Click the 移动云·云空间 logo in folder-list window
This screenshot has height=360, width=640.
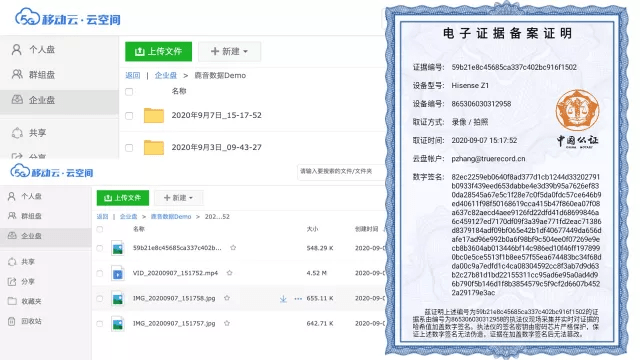pyautogui.click(x=68, y=18)
